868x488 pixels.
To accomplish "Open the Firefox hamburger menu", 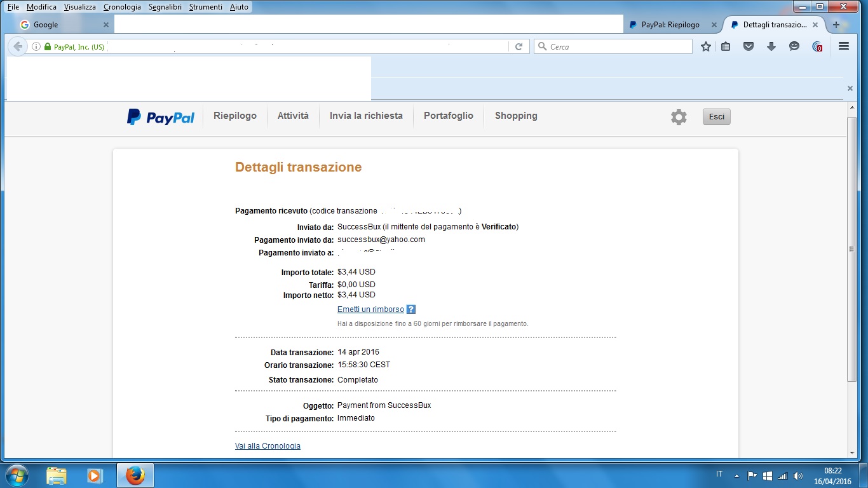I will 844,46.
